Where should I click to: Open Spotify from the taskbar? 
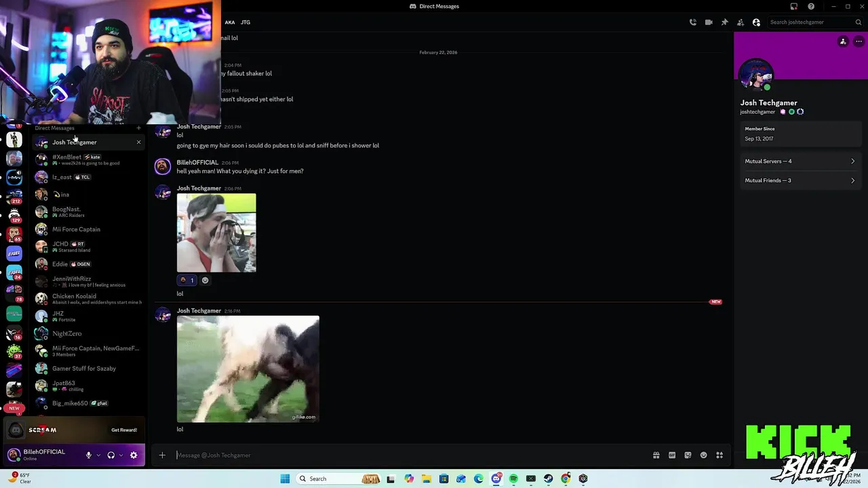(513, 479)
